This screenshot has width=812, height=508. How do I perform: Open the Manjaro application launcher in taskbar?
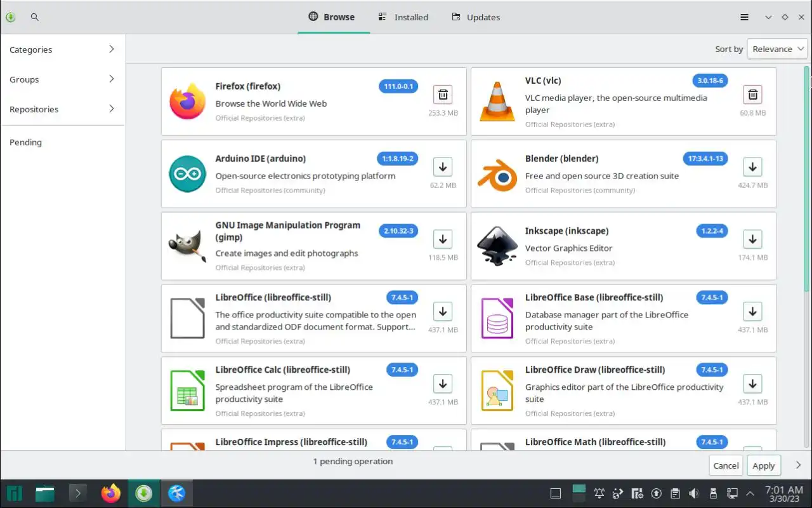(14, 493)
